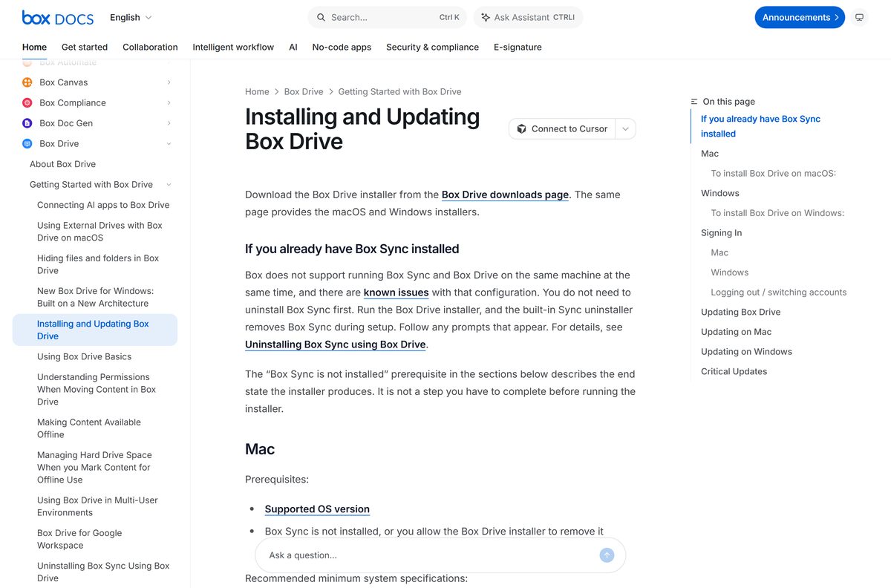Jump to the Signing In section
The image size is (891, 588).
pyautogui.click(x=722, y=233)
